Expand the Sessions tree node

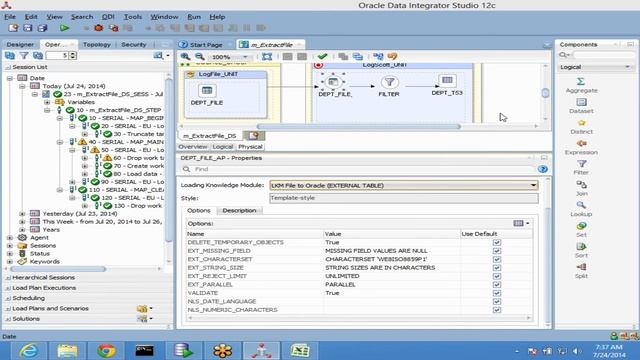pos(10,246)
